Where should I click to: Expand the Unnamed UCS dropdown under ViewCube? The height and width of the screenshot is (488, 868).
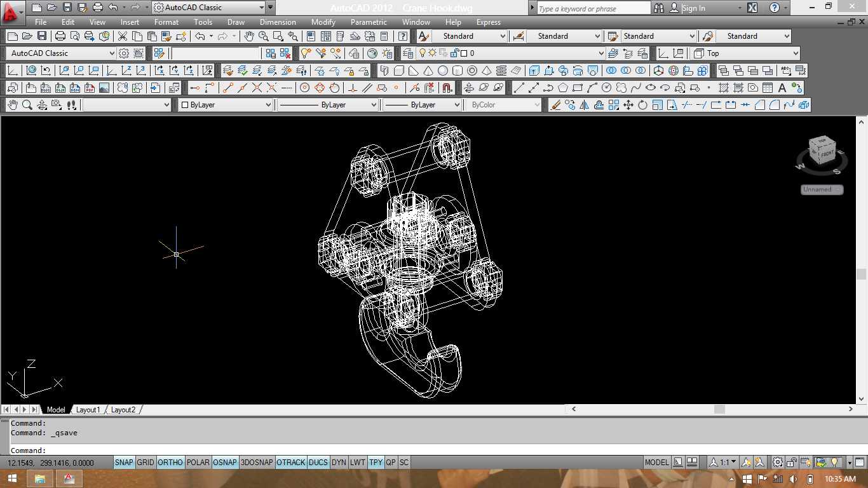[822, 189]
